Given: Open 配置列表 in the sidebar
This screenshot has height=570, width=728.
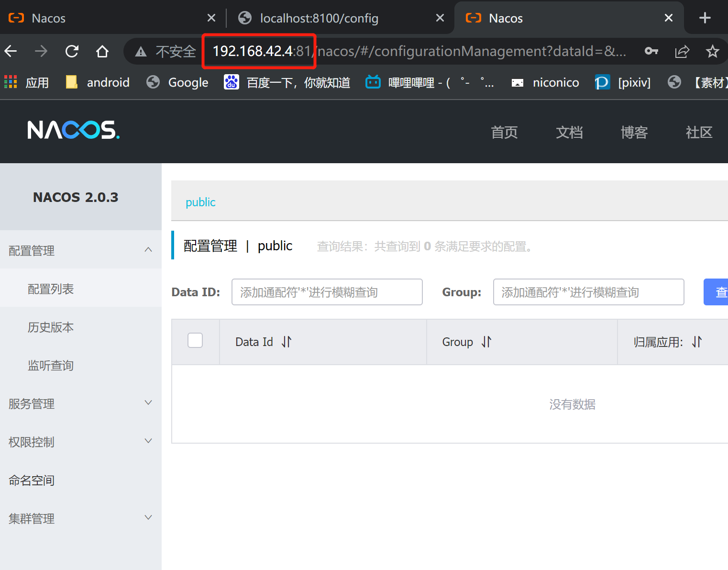Looking at the screenshot, I should tap(81, 289).
